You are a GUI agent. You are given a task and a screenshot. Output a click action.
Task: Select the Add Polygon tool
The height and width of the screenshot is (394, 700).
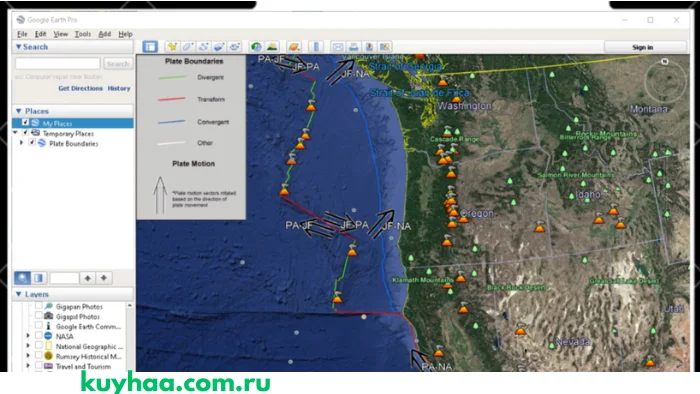[188, 47]
